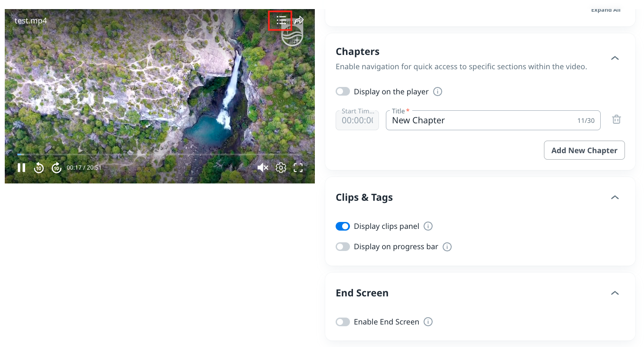644x347 pixels.
Task: Collapse the End Screen section
Action: (615, 293)
